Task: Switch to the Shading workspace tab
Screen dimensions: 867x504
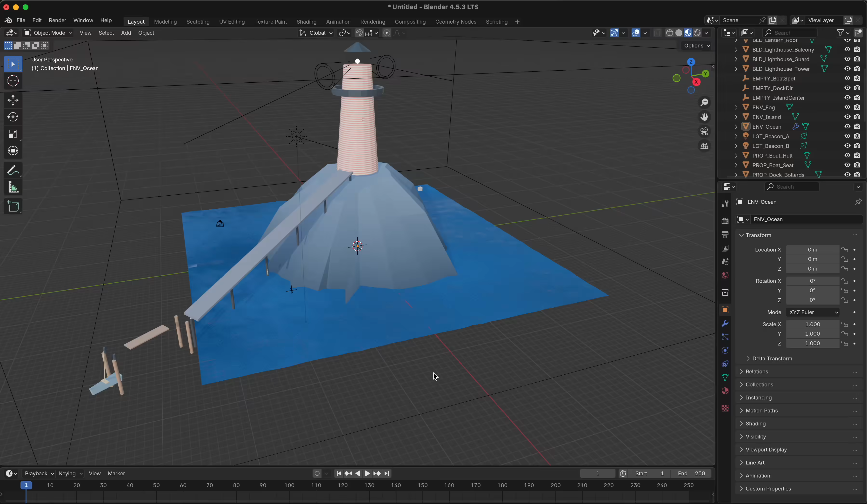Action: click(x=306, y=21)
